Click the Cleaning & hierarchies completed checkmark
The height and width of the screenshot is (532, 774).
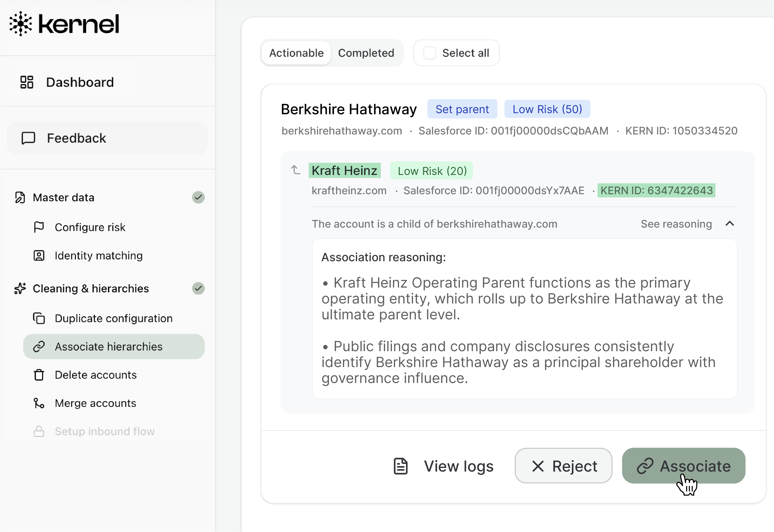tap(198, 288)
